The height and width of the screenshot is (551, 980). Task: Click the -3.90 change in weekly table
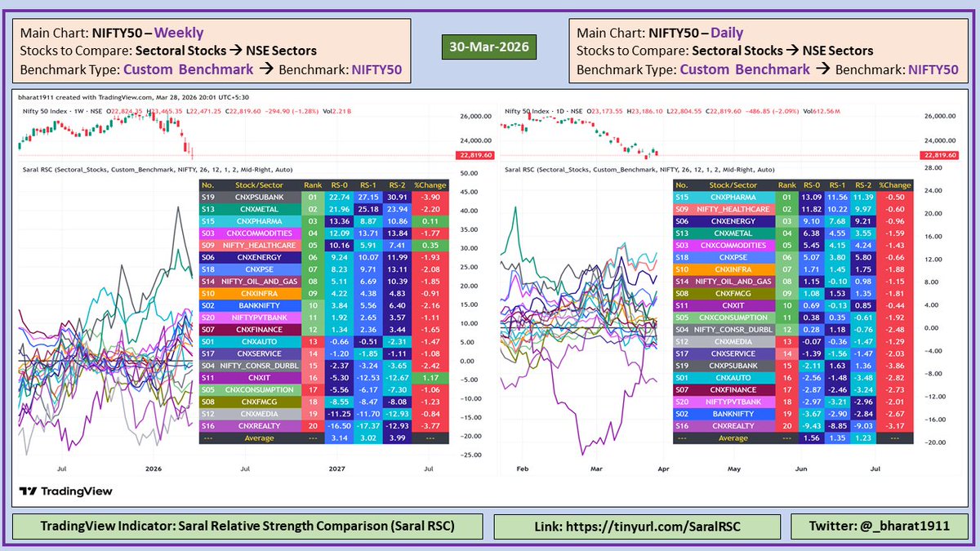coord(429,197)
